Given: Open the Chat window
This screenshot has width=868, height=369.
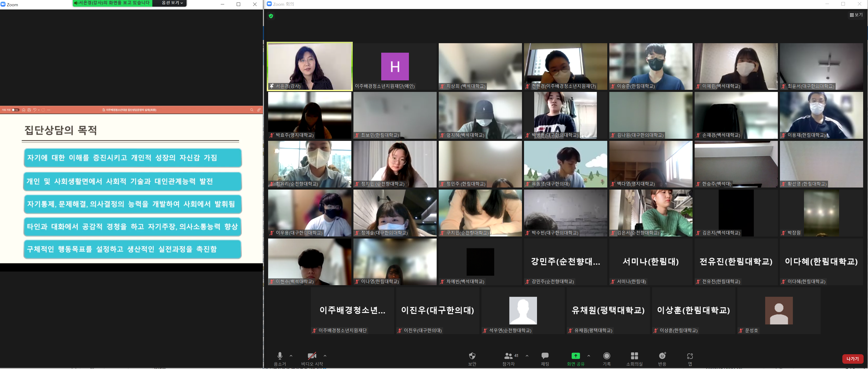Looking at the screenshot, I should point(545,356).
